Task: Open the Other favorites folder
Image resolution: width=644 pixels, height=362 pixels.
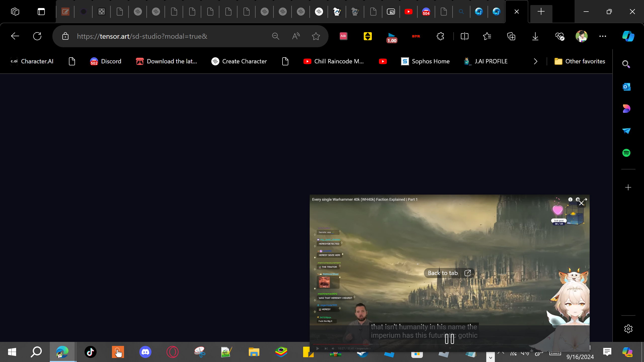Action: point(580,61)
